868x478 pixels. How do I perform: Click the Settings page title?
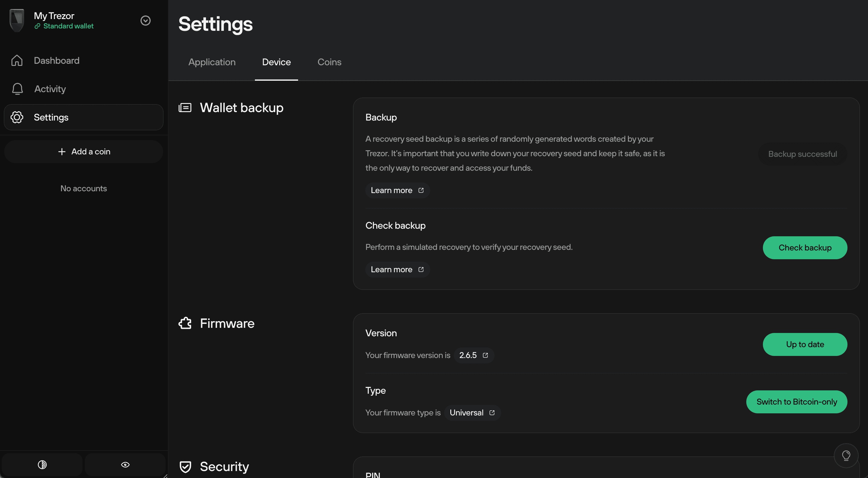tap(215, 24)
